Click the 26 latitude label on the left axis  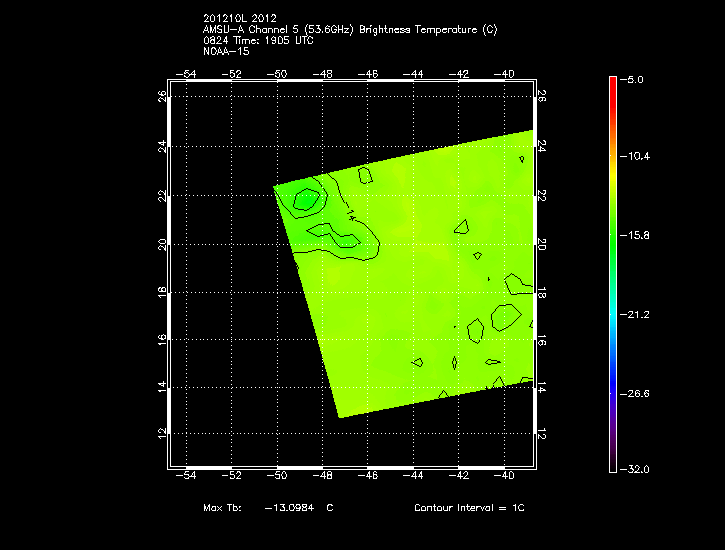click(161, 96)
